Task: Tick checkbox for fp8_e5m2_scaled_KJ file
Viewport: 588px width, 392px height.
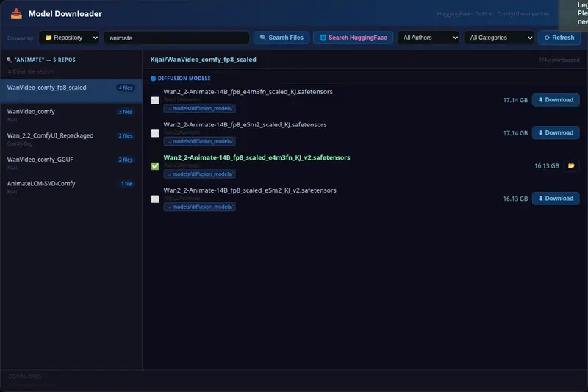Action: tap(154, 133)
